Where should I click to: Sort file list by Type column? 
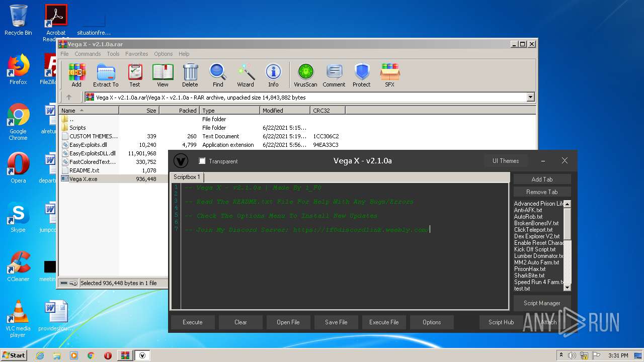(x=230, y=110)
